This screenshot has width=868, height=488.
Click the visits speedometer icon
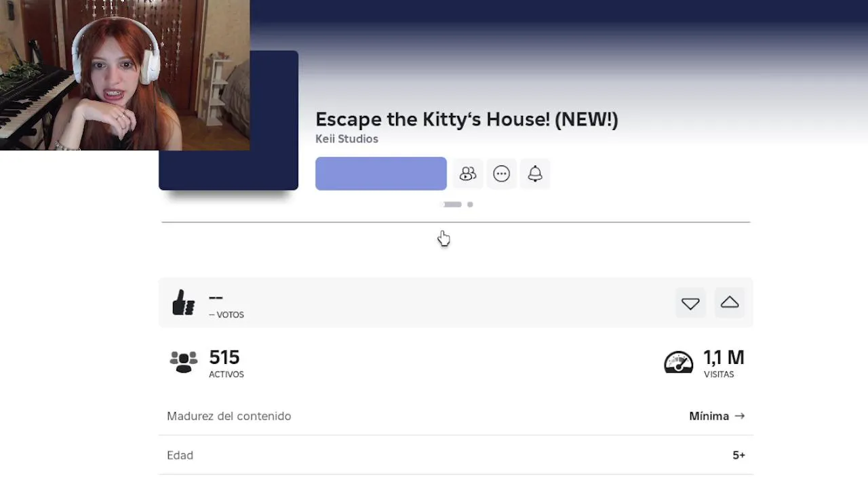coord(678,362)
